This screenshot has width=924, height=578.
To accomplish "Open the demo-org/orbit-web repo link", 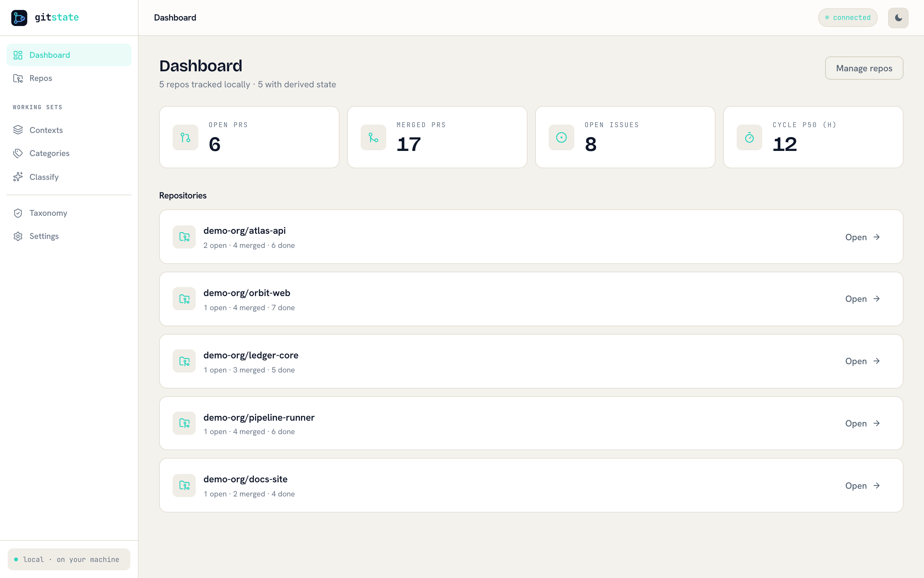I will pyautogui.click(x=862, y=299).
